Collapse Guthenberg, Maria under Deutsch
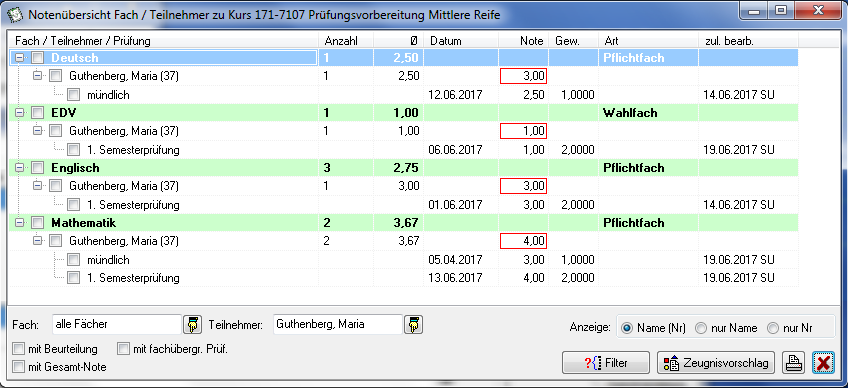The image size is (848, 388). point(37,76)
